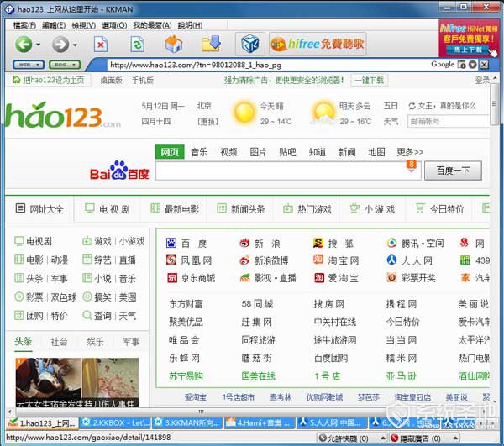Open the 檢視(V) menu
Screen dimensions: 504x446
point(83,25)
